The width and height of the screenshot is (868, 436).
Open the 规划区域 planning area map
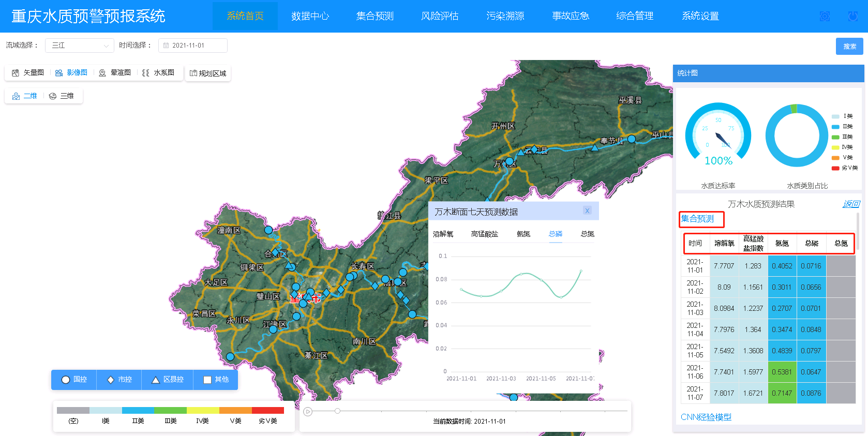point(208,73)
